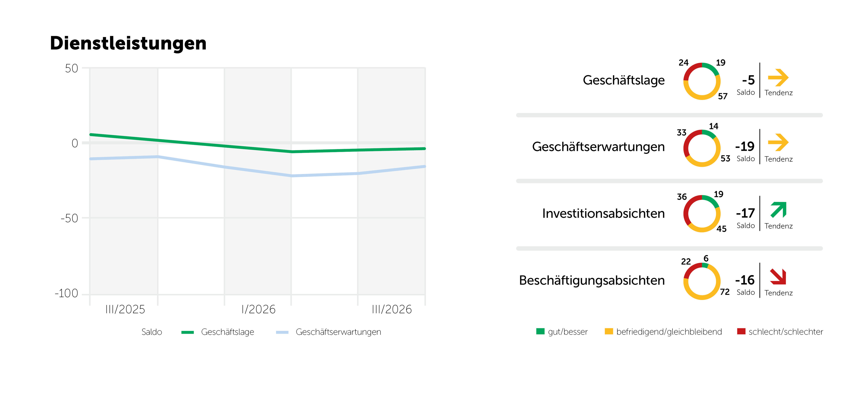This screenshot has width=868, height=393.
Task: Click the Geschäftslage yellow tendency arrow
Action: tap(778, 78)
